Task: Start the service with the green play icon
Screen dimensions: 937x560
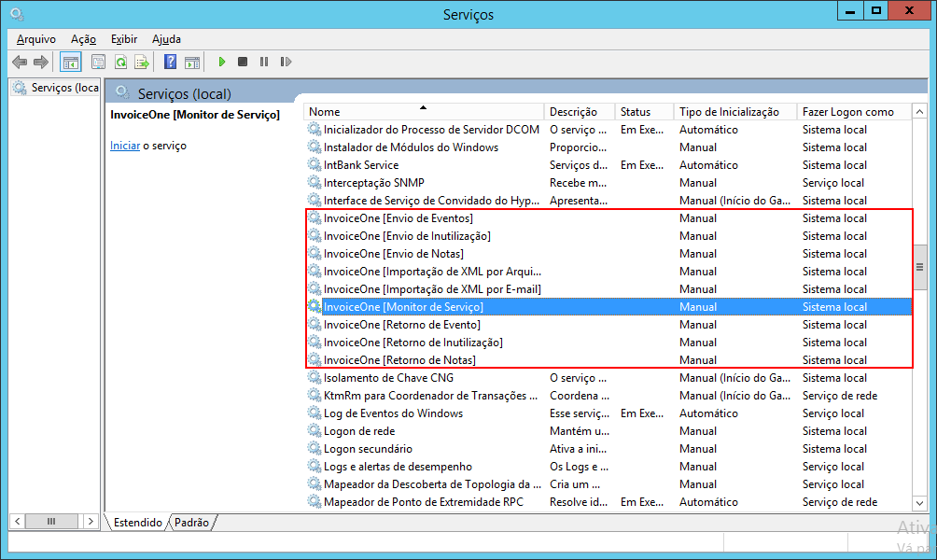Action: (222, 62)
